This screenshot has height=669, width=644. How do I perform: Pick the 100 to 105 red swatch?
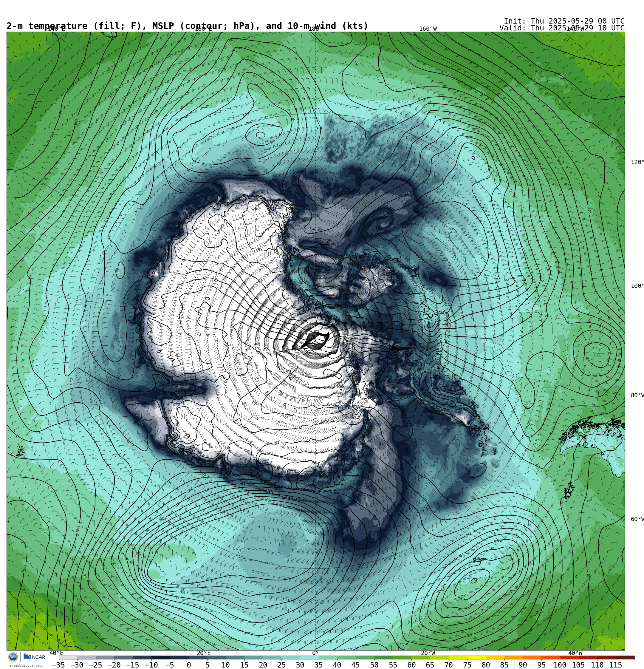tap(569, 657)
